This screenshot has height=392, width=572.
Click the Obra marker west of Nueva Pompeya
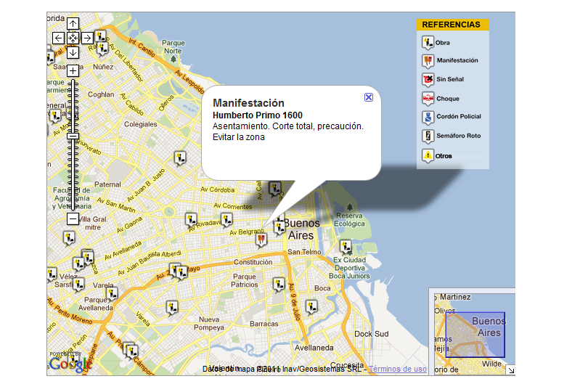point(172,308)
